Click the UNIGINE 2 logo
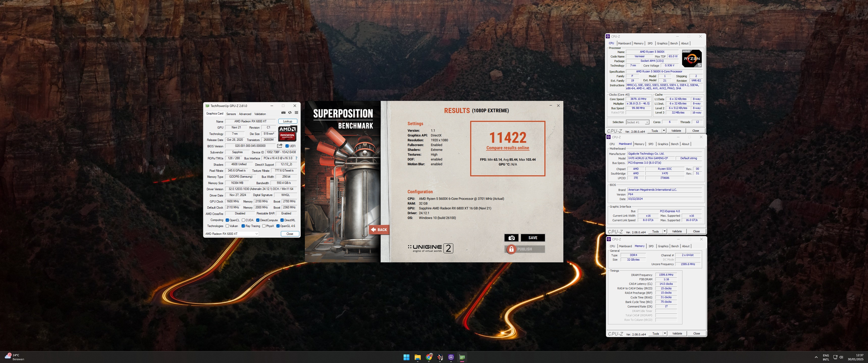 [x=430, y=248]
